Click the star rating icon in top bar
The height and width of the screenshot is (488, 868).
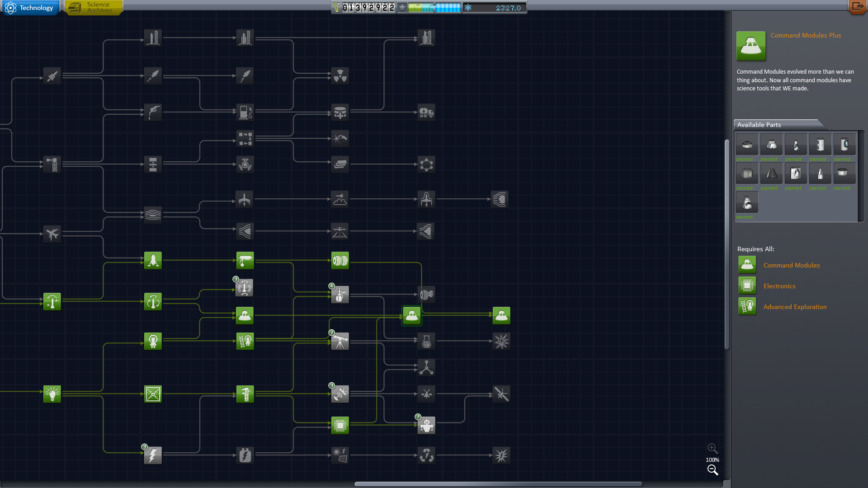(401, 7)
